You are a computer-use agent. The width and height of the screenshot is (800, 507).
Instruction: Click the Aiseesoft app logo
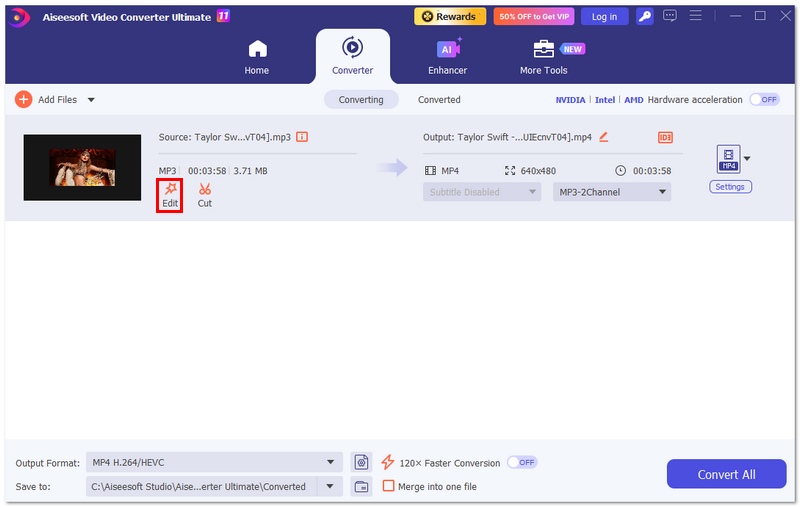(x=19, y=17)
